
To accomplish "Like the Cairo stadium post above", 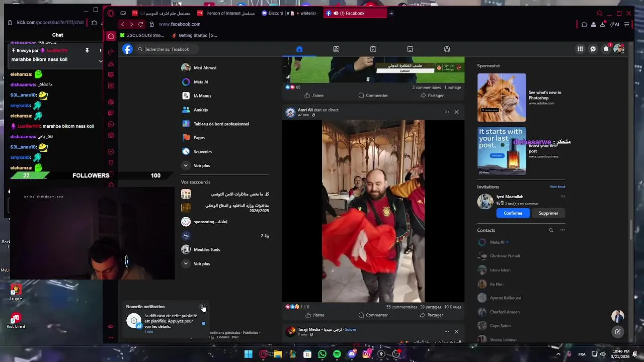I will click(x=314, y=96).
